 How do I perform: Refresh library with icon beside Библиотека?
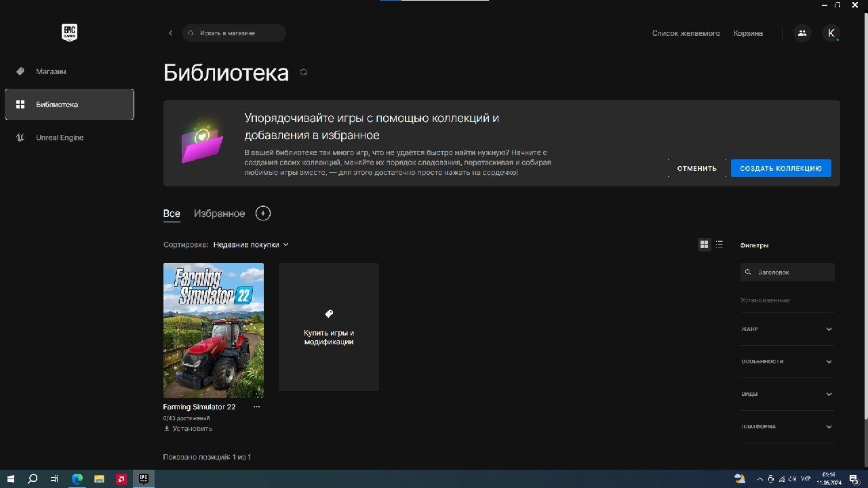[x=303, y=72]
